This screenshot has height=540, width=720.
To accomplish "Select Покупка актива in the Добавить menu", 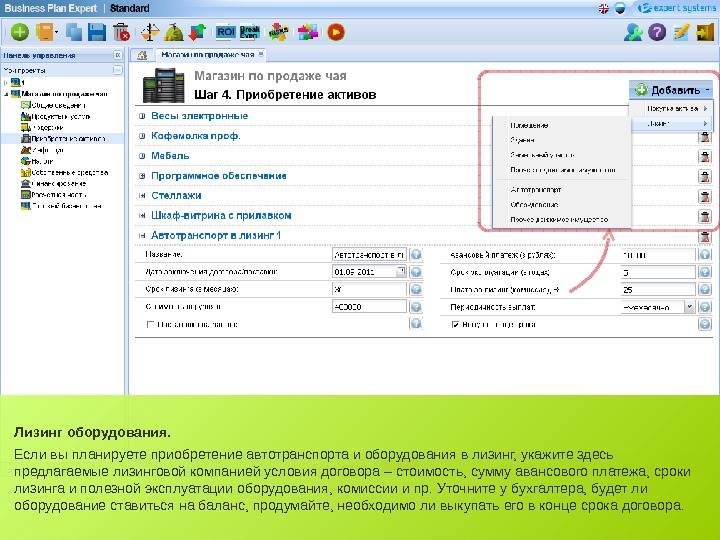I will point(672,109).
